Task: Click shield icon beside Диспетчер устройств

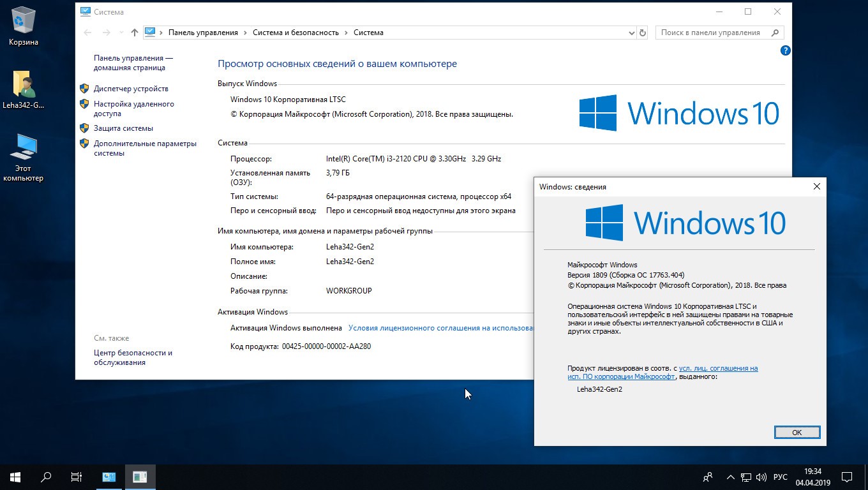Action: pos(84,89)
